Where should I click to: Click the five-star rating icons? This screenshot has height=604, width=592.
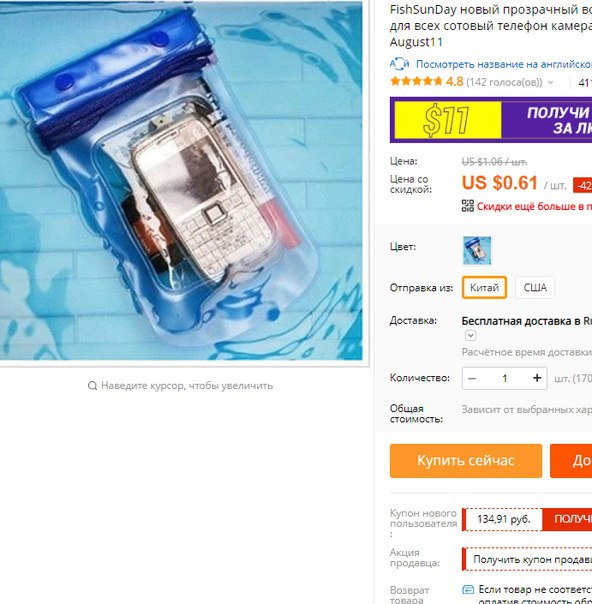pyautogui.click(x=416, y=81)
